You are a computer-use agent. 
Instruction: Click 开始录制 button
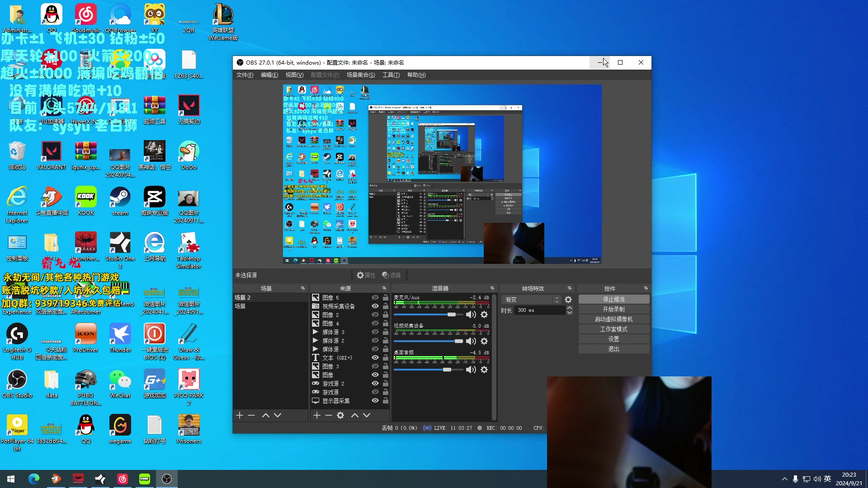[x=614, y=310]
